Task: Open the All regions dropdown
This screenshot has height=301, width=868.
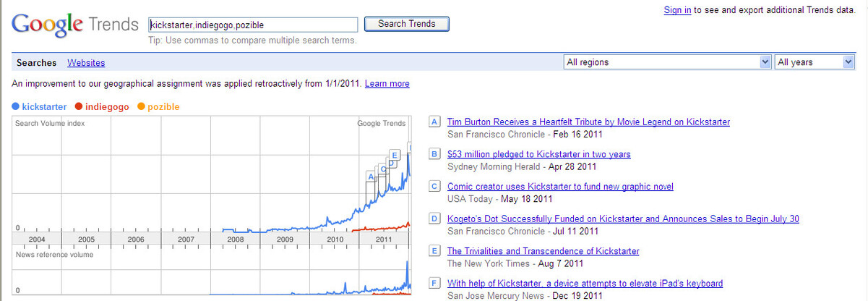Action: click(668, 62)
